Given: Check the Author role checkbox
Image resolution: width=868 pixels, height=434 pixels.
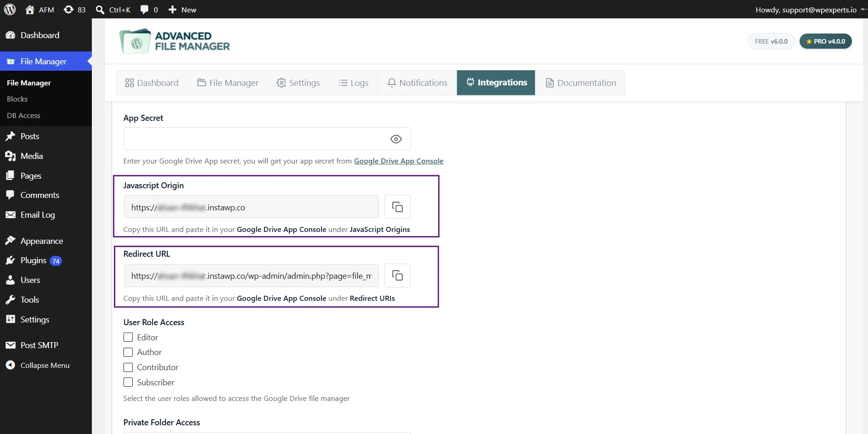Looking at the screenshot, I should click(x=128, y=352).
